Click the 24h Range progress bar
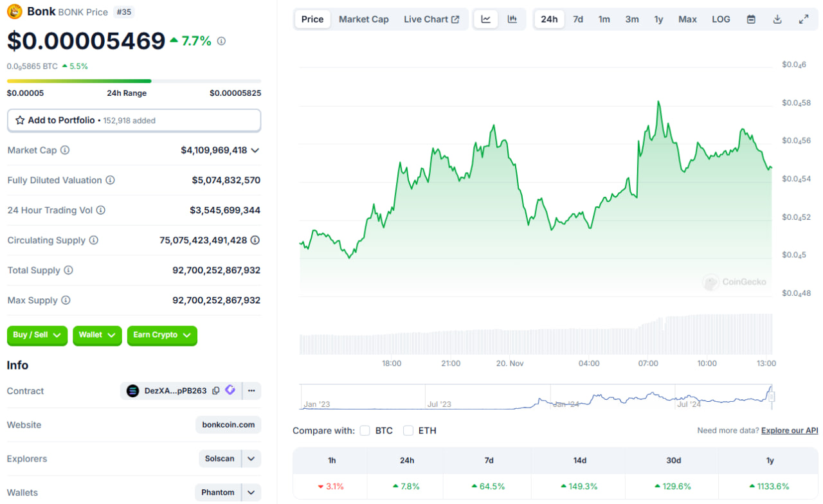823x504 pixels. pyautogui.click(x=134, y=81)
